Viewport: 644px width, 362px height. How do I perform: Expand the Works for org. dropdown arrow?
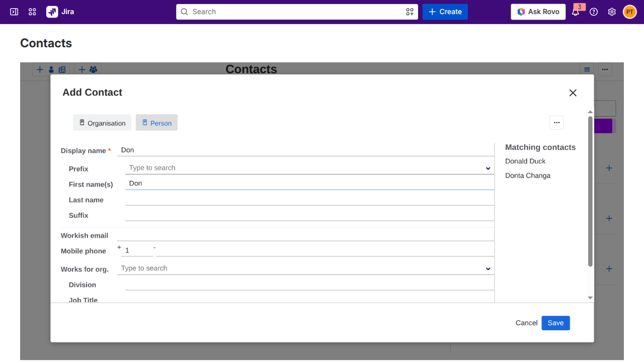pos(488,269)
